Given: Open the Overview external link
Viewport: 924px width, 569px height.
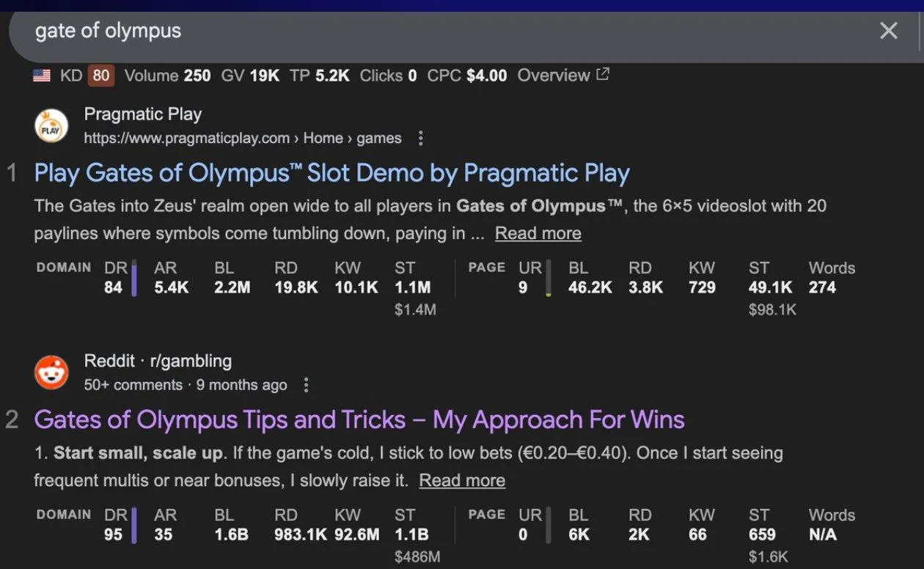Looking at the screenshot, I should pyautogui.click(x=563, y=75).
